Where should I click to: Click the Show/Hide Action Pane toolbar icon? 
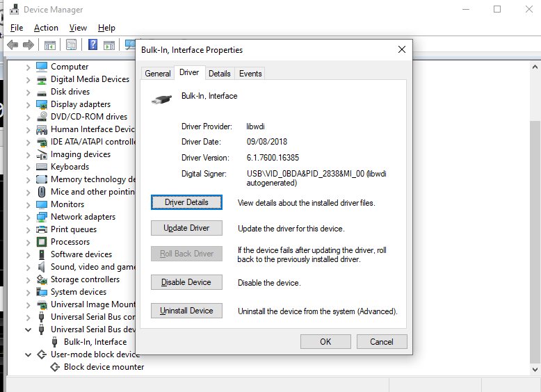[x=109, y=45]
